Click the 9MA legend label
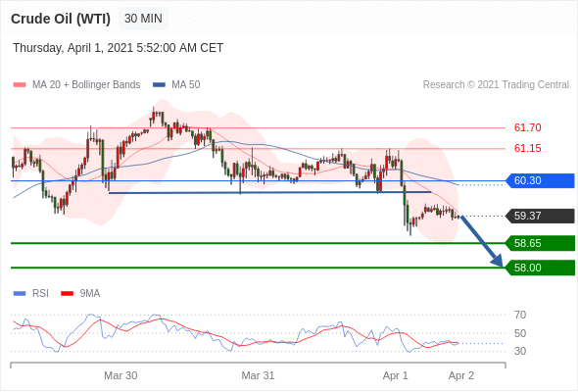Viewport: 578px width, 392px height. tap(90, 294)
